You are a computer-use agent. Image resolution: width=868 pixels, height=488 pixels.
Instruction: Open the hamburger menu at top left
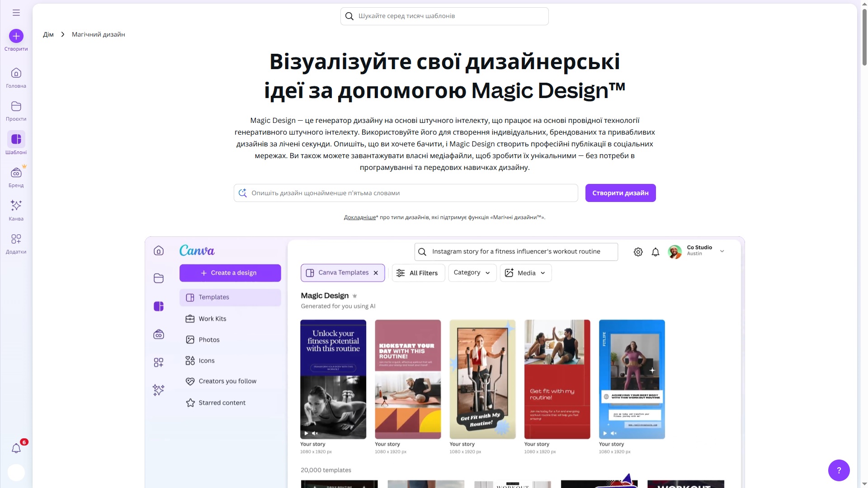click(x=16, y=13)
